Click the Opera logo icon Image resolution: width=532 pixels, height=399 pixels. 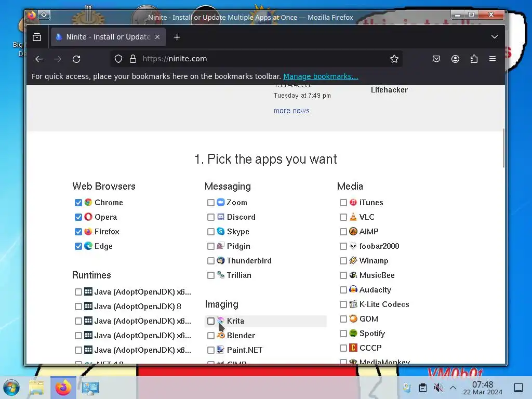tap(88, 217)
